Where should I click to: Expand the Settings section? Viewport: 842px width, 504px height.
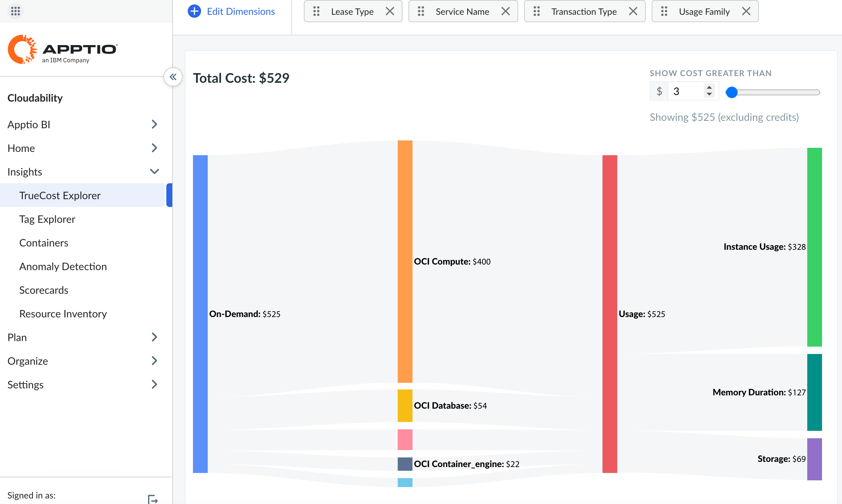click(154, 384)
